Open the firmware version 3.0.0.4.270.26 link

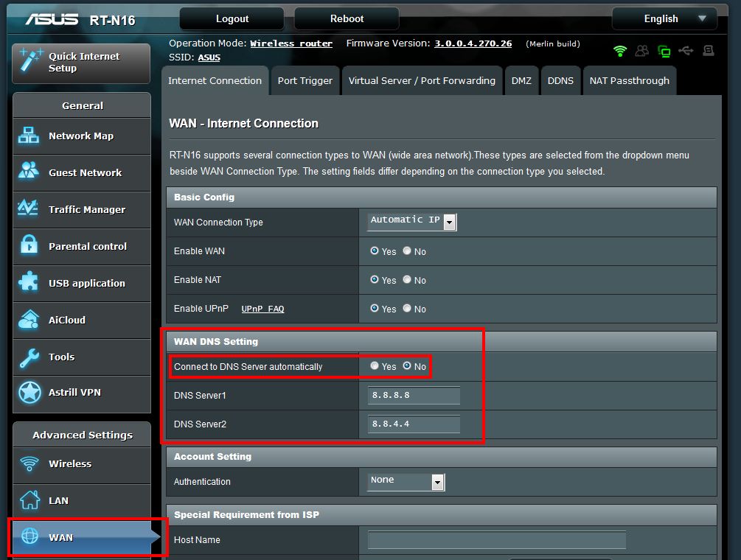tap(473, 43)
